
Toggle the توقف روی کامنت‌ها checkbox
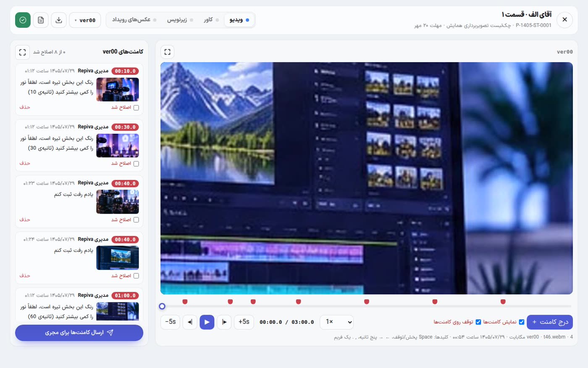(x=478, y=322)
